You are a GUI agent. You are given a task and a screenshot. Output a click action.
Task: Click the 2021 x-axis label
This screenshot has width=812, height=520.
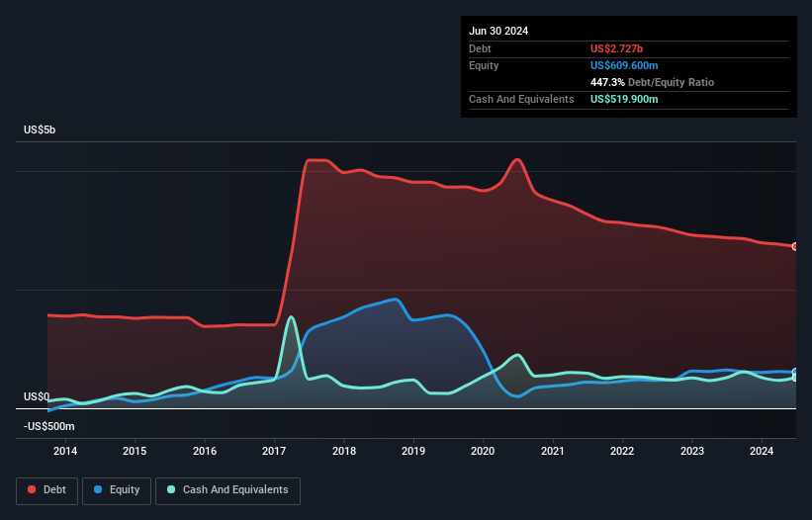click(553, 451)
